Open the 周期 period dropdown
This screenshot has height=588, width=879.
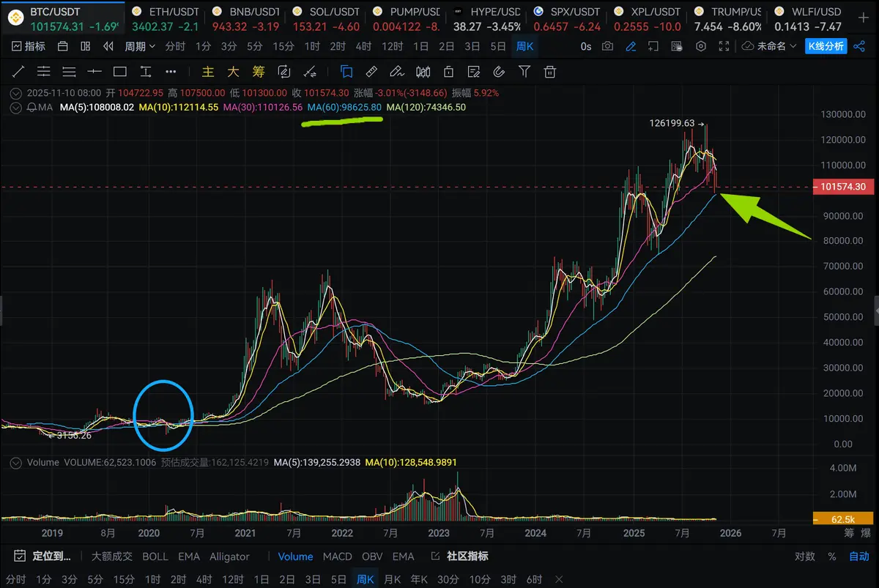(x=140, y=46)
